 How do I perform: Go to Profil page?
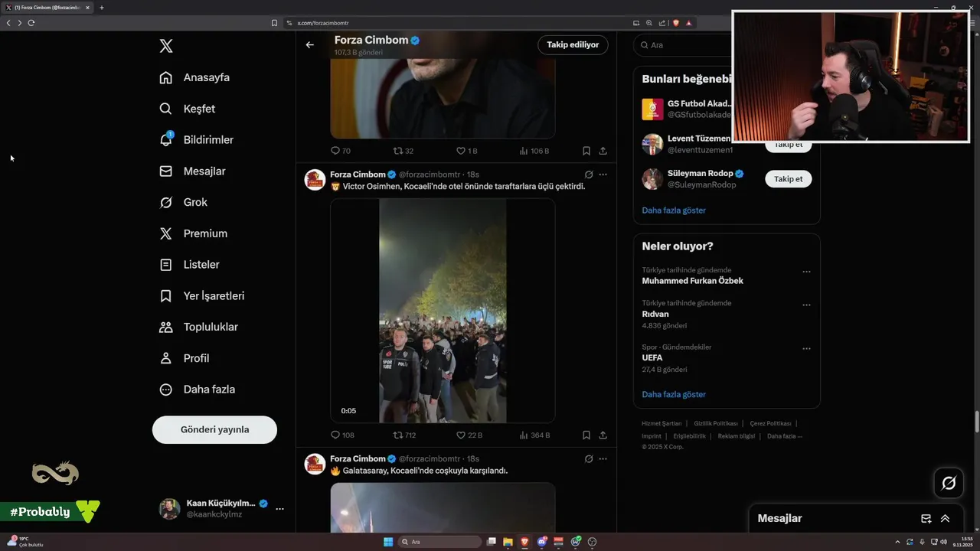point(185,358)
